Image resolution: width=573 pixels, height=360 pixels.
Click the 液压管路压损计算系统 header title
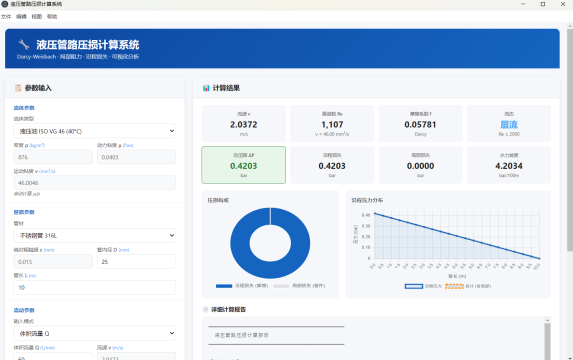coord(88,45)
